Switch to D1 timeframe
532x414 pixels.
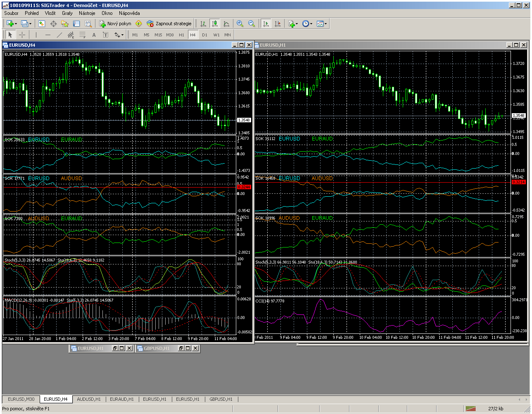204,35
